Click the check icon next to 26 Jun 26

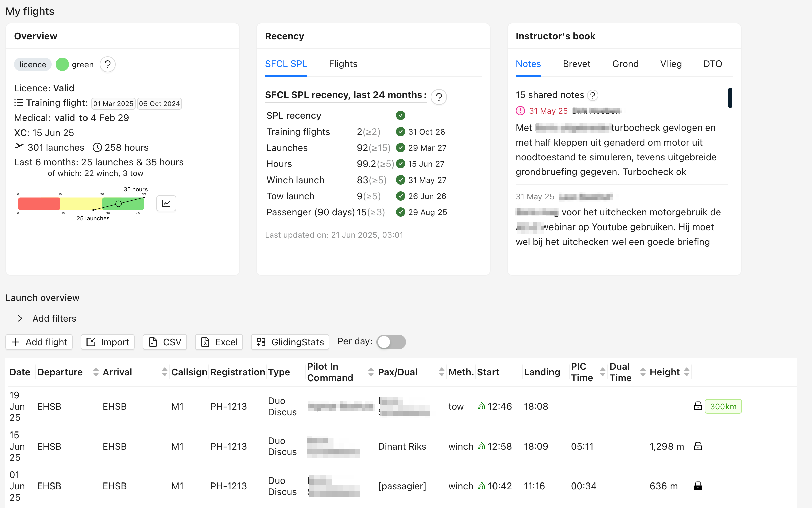pos(400,196)
